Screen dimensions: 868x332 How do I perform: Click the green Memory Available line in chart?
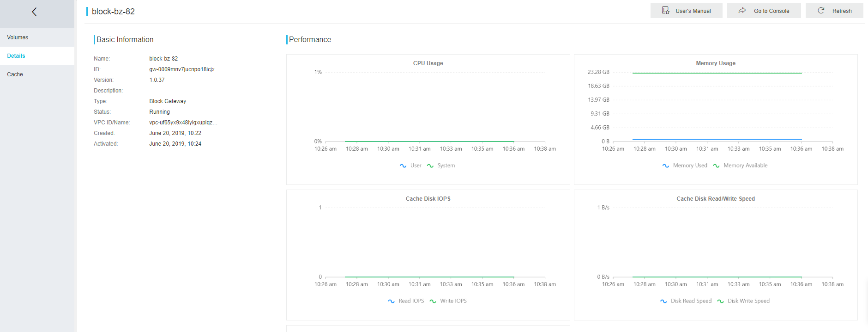coord(717,73)
